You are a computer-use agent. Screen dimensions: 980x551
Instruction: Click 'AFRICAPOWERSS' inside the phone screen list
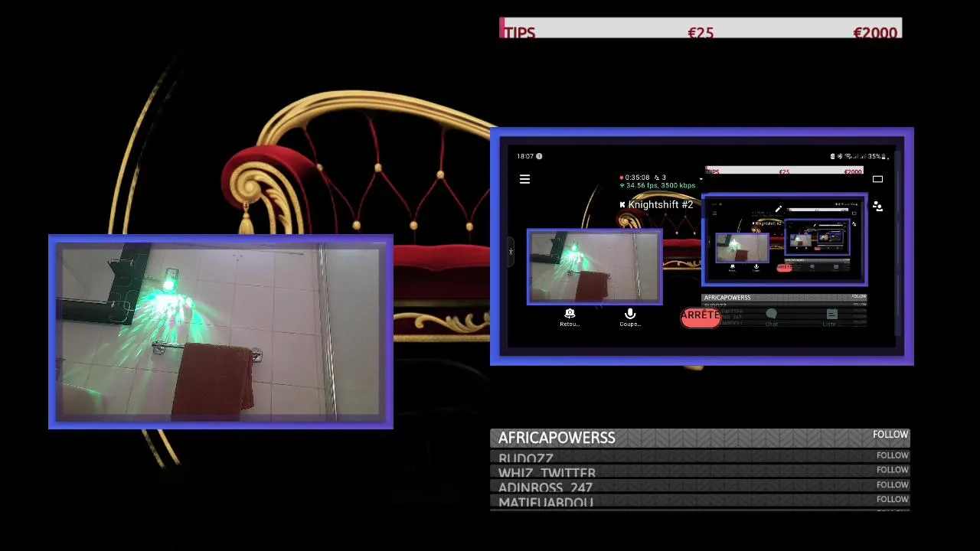tap(727, 298)
